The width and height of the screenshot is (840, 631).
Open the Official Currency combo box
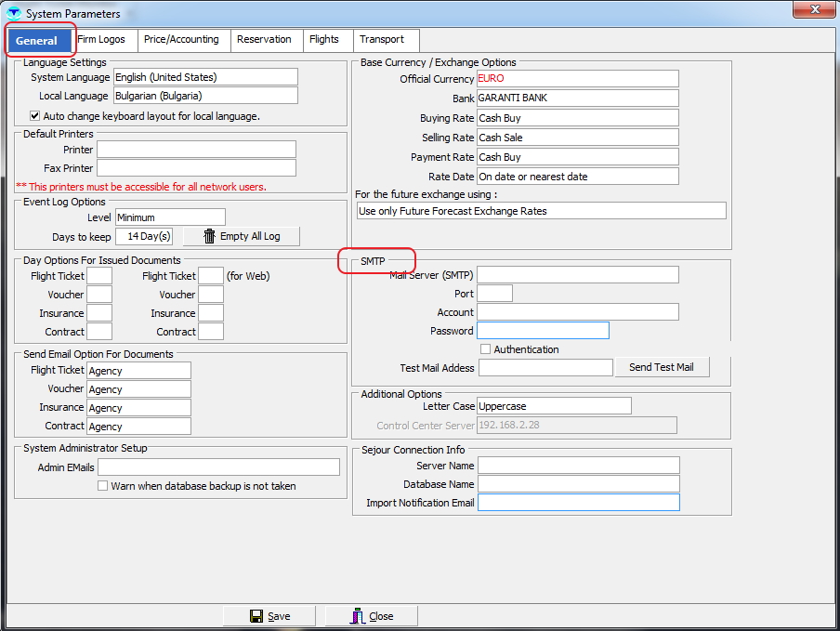[x=577, y=79]
